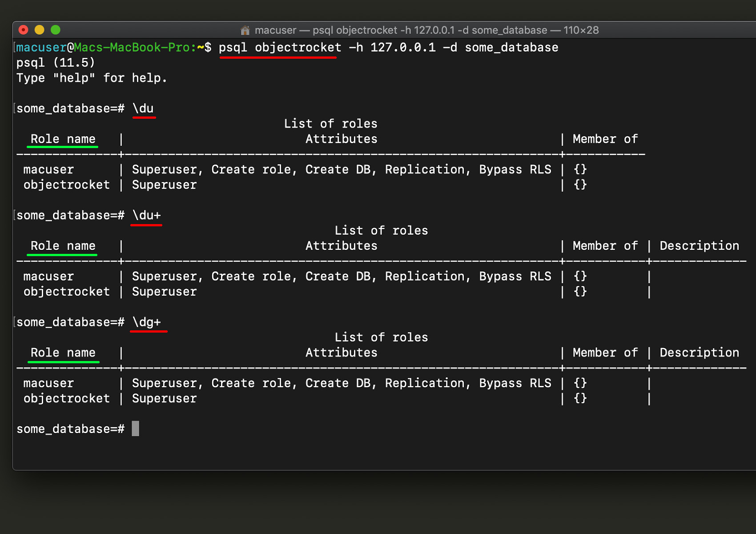Image resolution: width=756 pixels, height=534 pixels.
Task: Select the Description column header in \dg+ output
Action: [699, 352]
